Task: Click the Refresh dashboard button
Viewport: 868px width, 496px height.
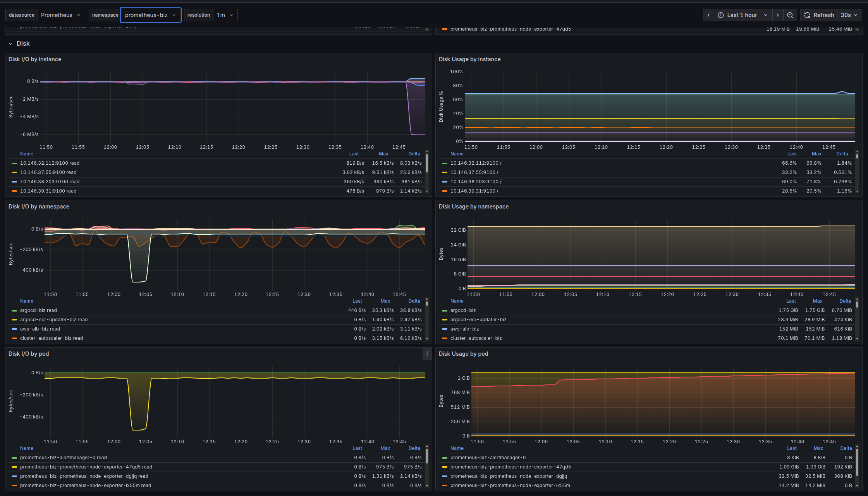Action: [x=819, y=15]
